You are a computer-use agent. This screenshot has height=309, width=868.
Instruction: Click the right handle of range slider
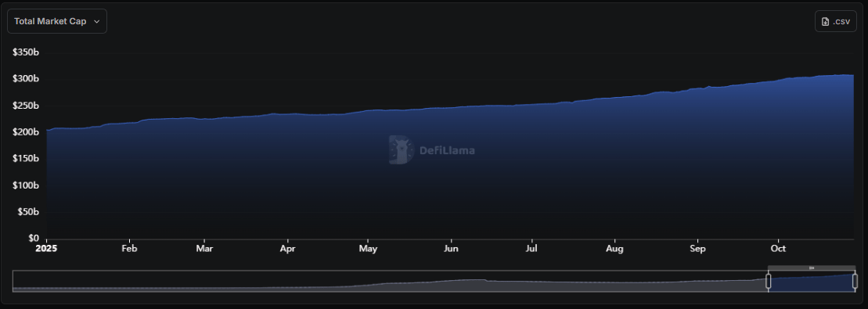coord(855,281)
